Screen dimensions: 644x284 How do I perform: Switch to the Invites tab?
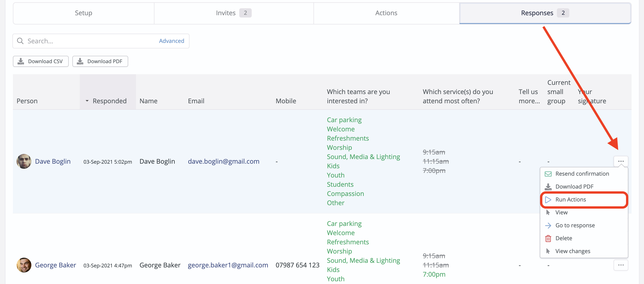point(226,13)
